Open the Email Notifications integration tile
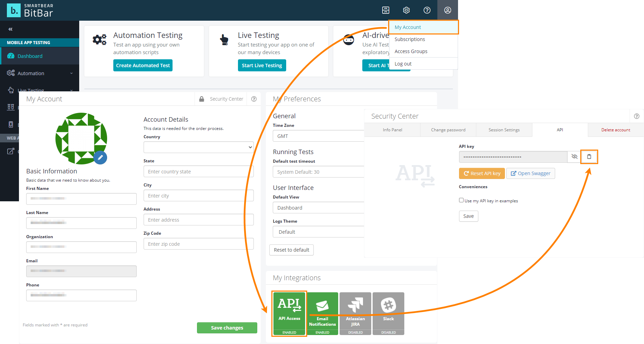This screenshot has width=644, height=344. (322, 314)
